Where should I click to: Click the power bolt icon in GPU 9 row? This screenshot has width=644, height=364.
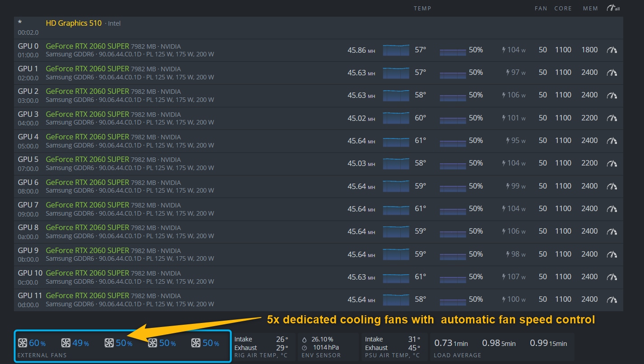coord(508,254)
